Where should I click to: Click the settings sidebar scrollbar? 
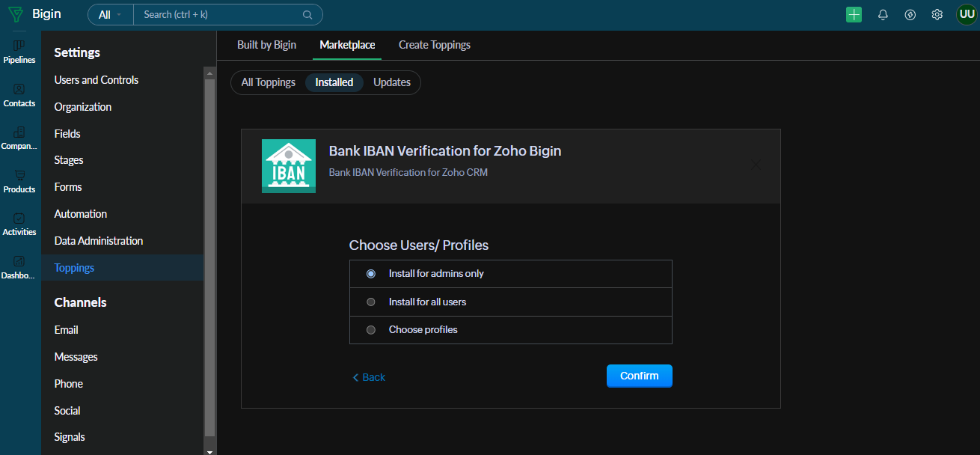pyautogui.click(x=209, y=258)
